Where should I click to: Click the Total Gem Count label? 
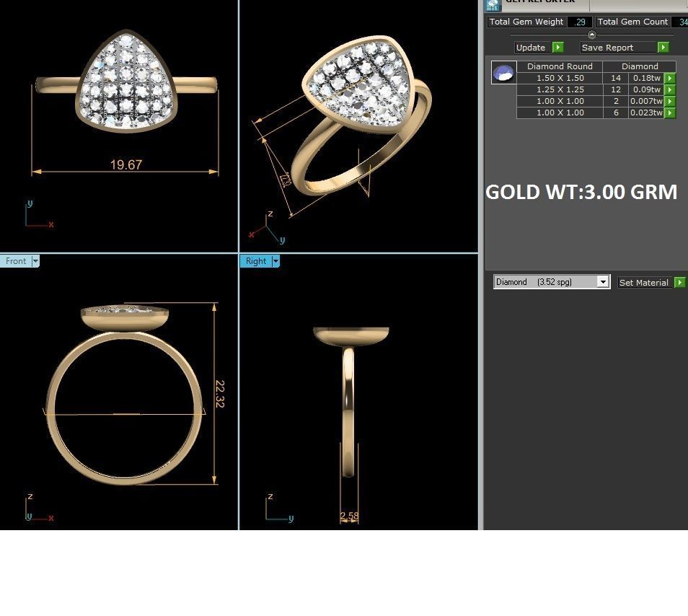tap(632, 22)
